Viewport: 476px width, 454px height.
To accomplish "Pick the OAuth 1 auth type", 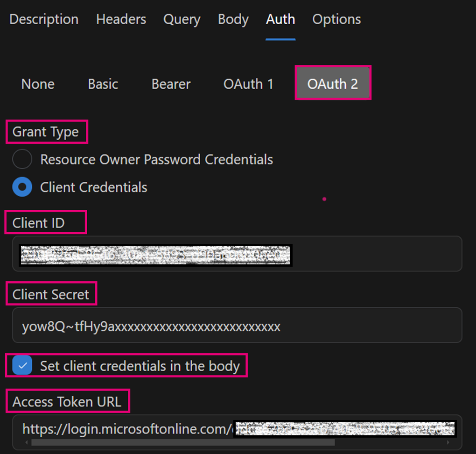I will point(248,84).
